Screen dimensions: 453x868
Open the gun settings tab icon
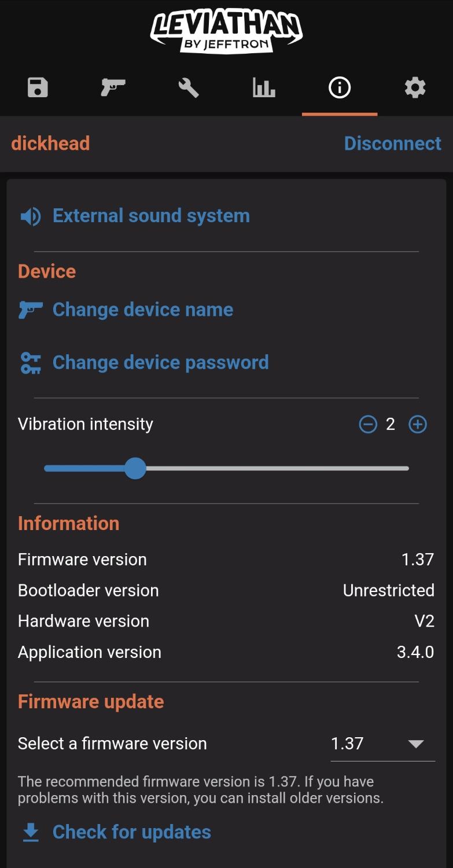pos(113,88)
